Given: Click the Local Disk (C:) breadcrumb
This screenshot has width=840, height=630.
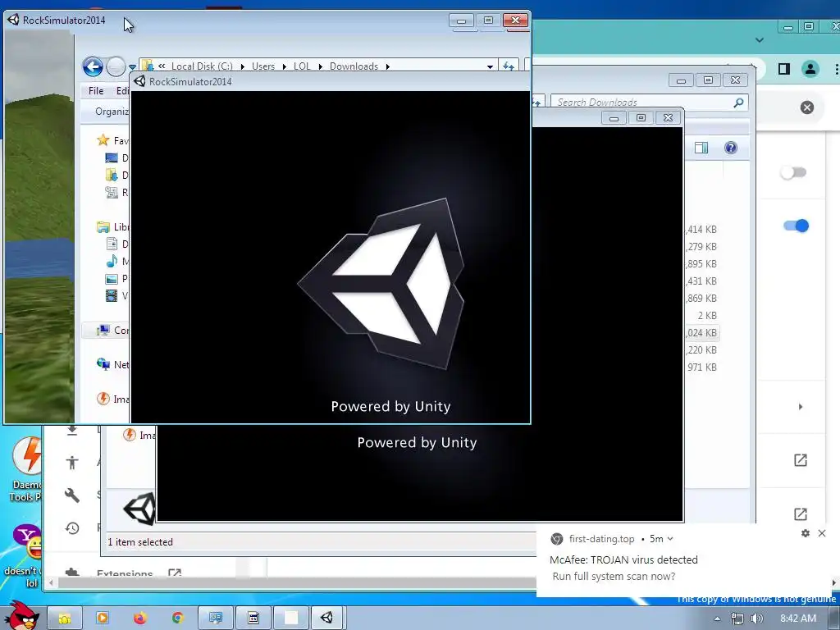Looking at the screenshot, I should click(x=202, y=66).
